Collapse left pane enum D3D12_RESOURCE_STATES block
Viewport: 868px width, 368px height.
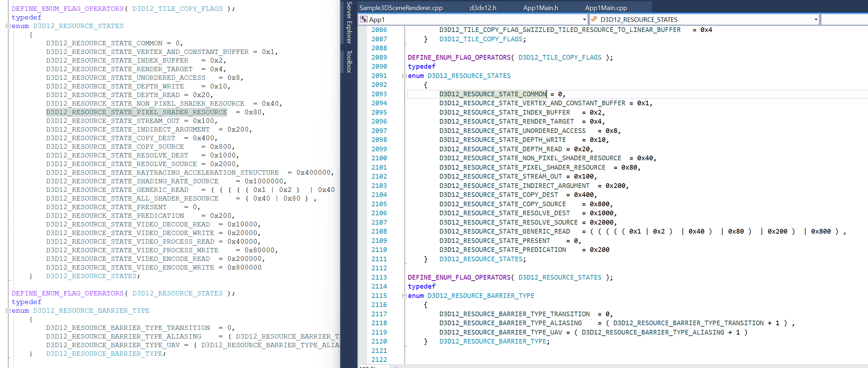click(8, 26)
